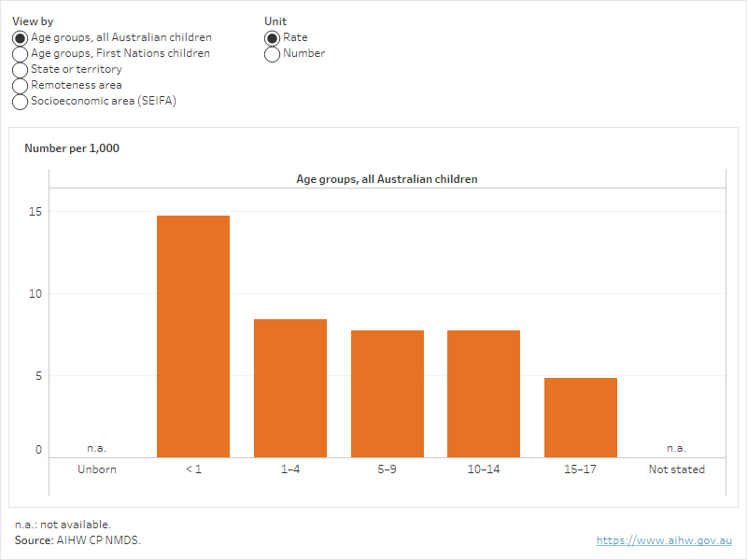This screenshot has width=747, height=560.
Task: Confirm "Age groups, all Australian children" selection
Action: point(20,37)
